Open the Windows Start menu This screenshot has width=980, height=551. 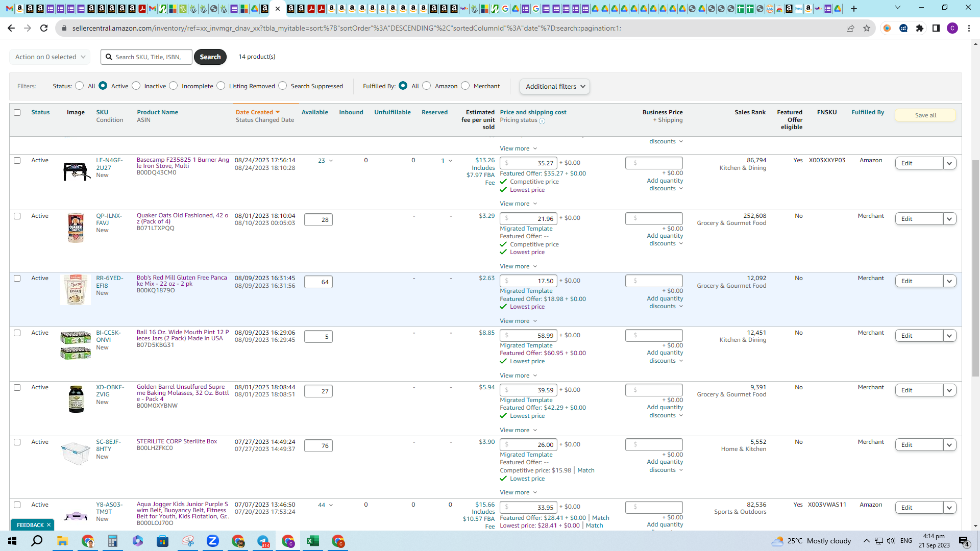coord(12,541)
